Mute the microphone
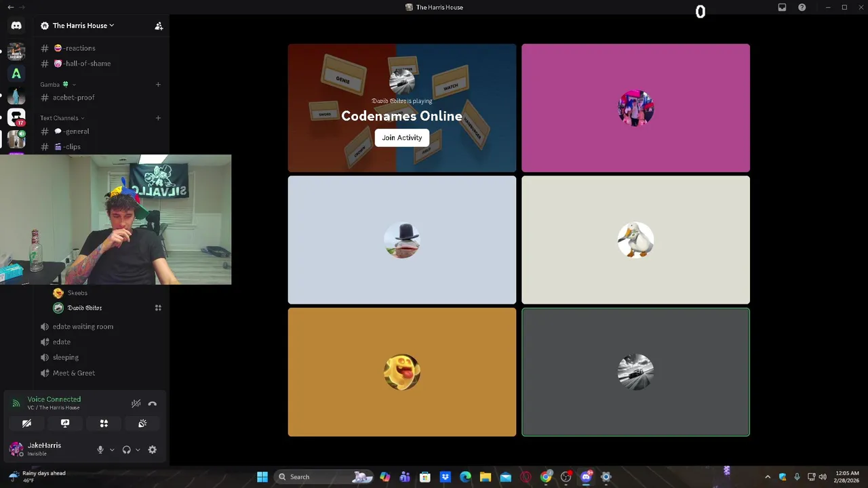This screenshot has height=488, width=868. pos(100,449)
